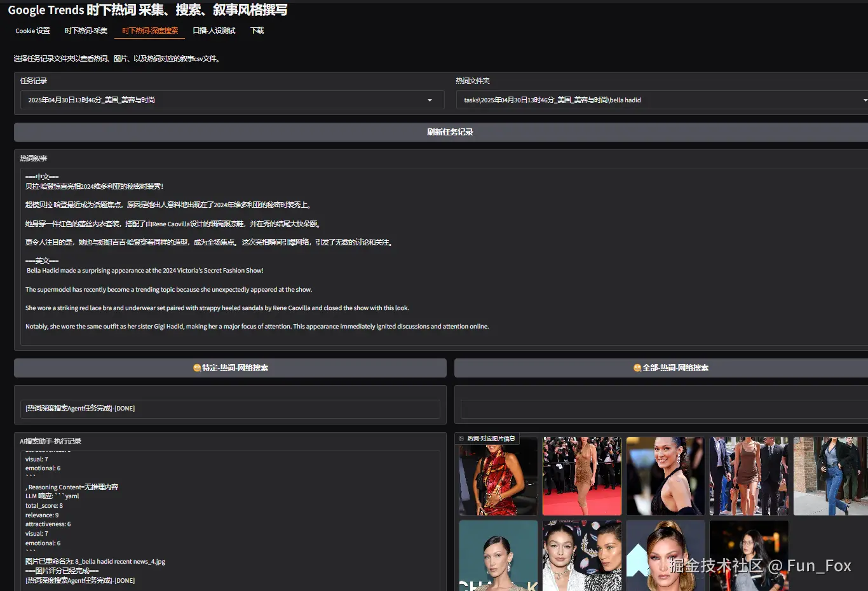Select the 时下热词-深度搜索 tab
This screenshot has width=868, height=591.
[x=150, y=31]
